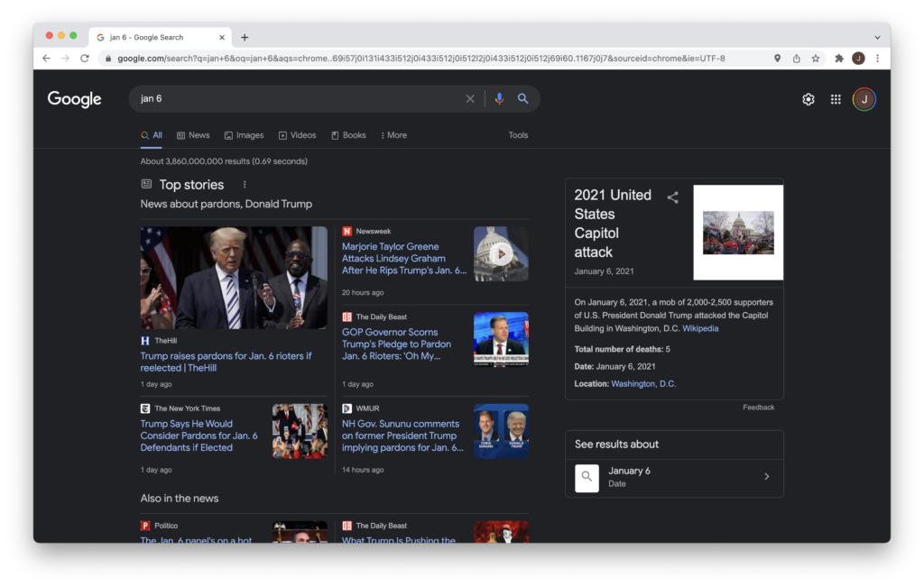This screenshot has width=924, height=587.
Task: Switch to the Images tab
Action: point(244,135)
